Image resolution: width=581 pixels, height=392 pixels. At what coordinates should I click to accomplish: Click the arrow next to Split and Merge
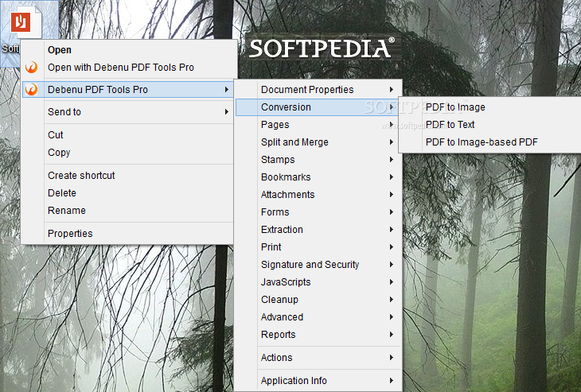392,142
